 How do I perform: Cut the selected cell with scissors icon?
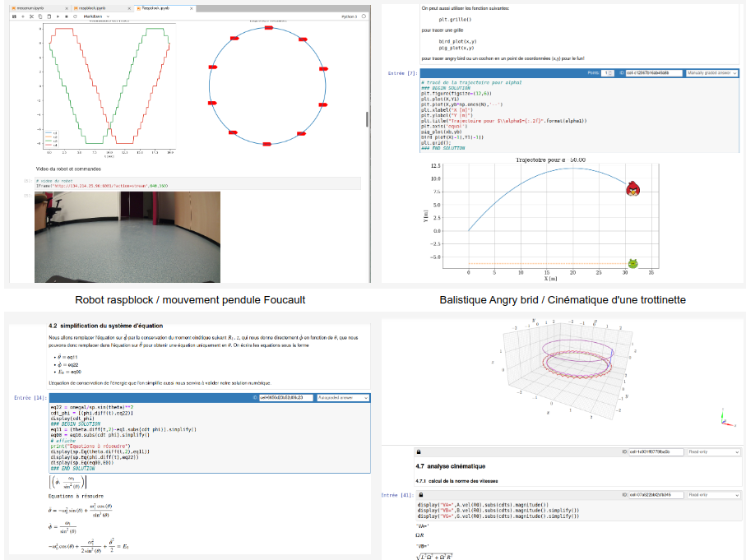[33, 16]
